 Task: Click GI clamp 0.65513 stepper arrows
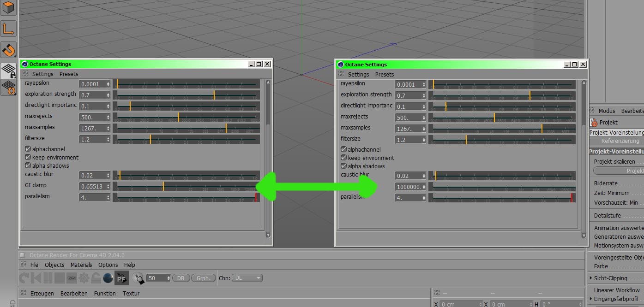[108, 186]
